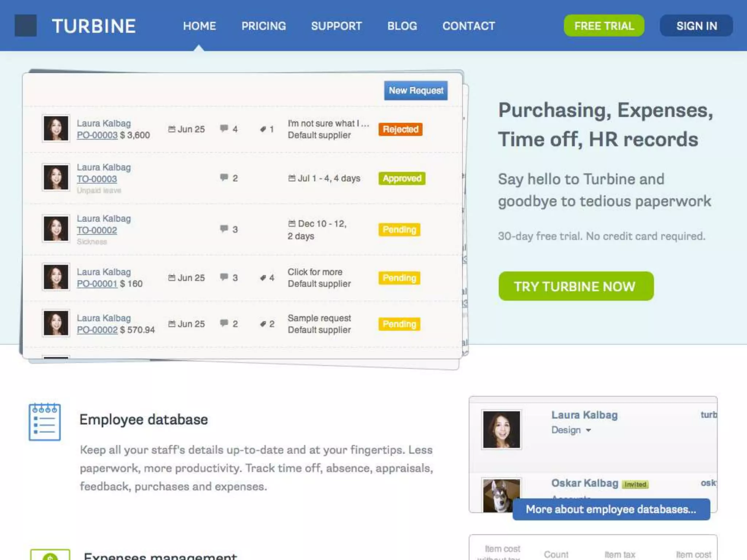The width and height of the screenshot is (747, 560).
Task: Open the TO-00003 time off link
Action: tap(97, 179)
